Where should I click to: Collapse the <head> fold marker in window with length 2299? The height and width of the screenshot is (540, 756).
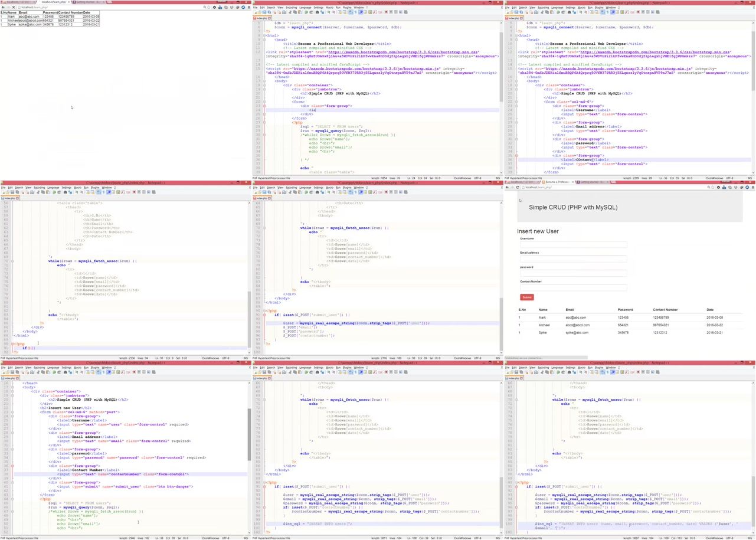(516, 40)
